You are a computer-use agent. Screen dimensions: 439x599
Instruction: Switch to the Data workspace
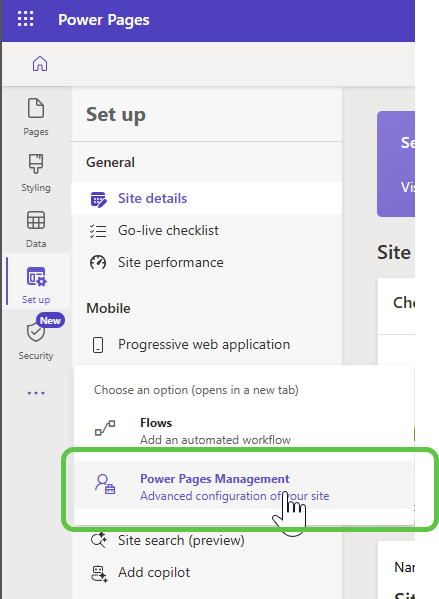(x=36, y=229)
